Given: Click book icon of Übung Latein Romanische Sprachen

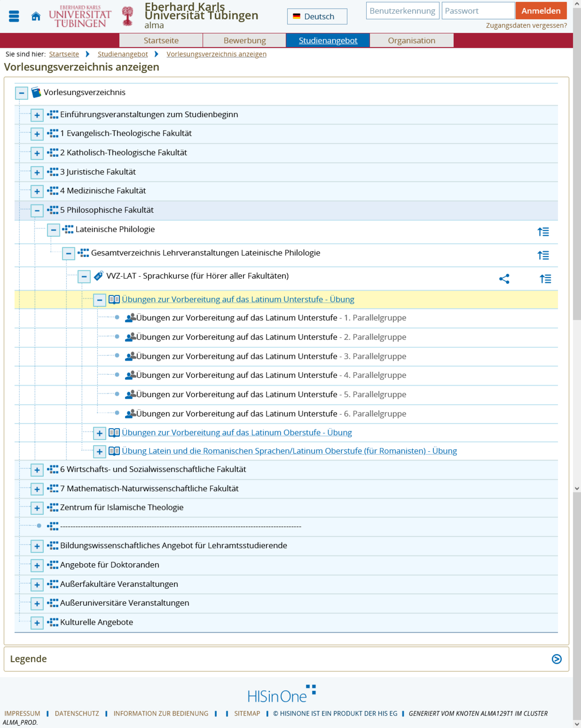Looking at the screenshot, I should pyautogui.click(x=114, y=451).
